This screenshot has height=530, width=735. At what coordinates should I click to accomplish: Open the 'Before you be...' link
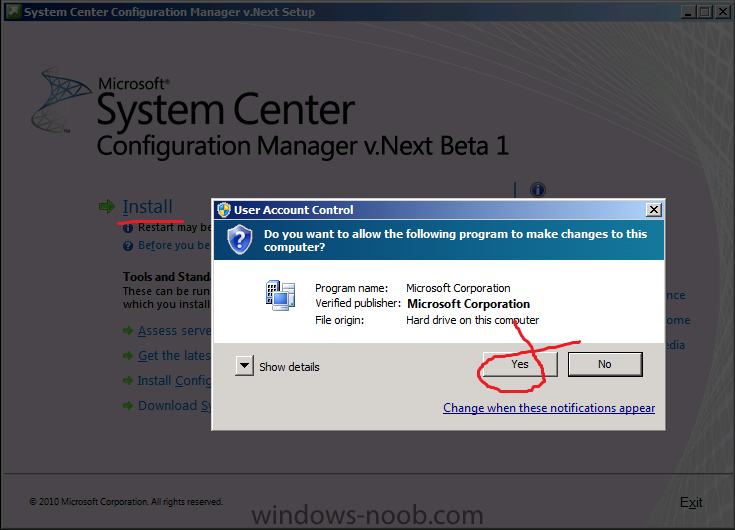pos(174,246)
